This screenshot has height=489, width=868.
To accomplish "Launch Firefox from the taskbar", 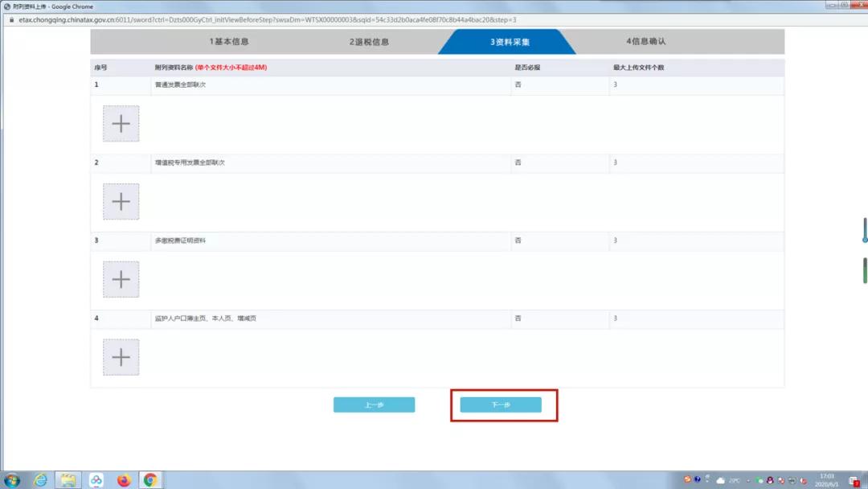I will pyautogui.click(x=122, y=480).
